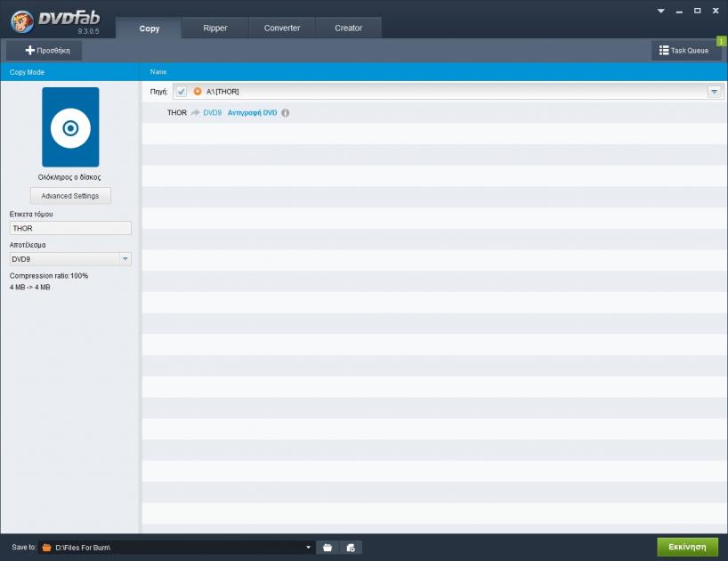728x561 pixels.
Task: Select the full disc copy mode thumbnail
Action: [x=70, y=126]
